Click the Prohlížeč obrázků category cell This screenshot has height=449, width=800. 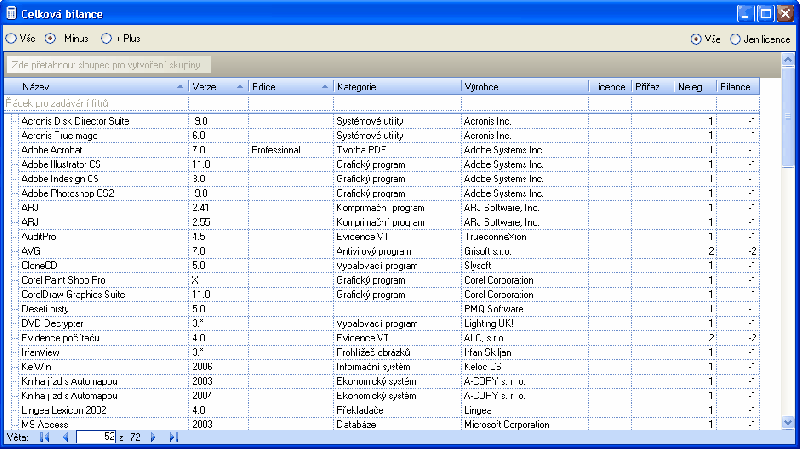click(397, 353)
